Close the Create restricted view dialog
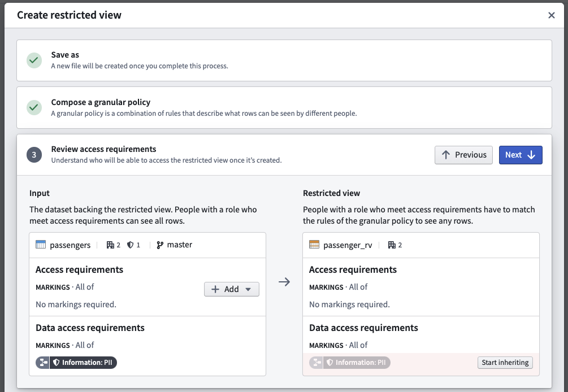This screenshot has width=568, height=392. [x=552, y=15]
